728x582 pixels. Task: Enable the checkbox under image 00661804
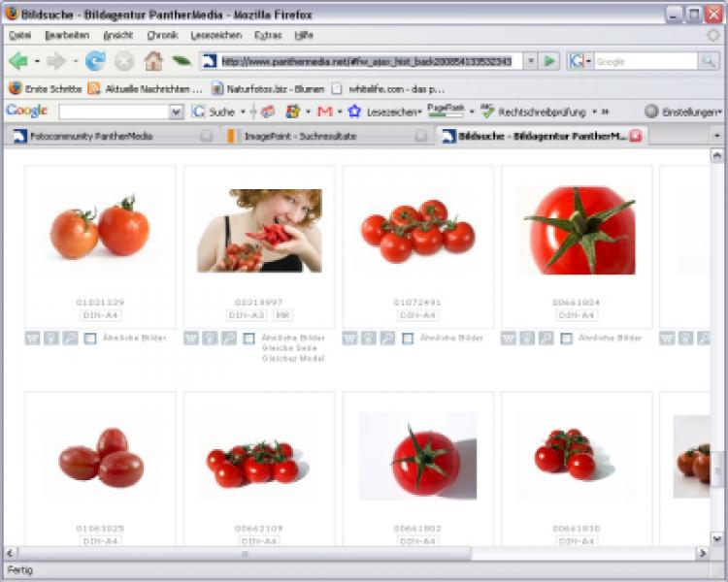click(x=566, y=339)
